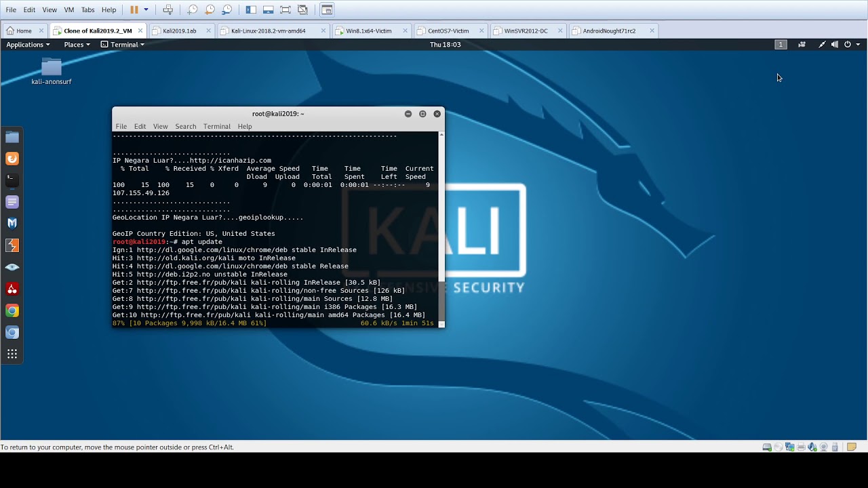The height and width of the screenshot is (488, 868).
Task: Open the volume control in the top panel
Action: click(835, 45)
